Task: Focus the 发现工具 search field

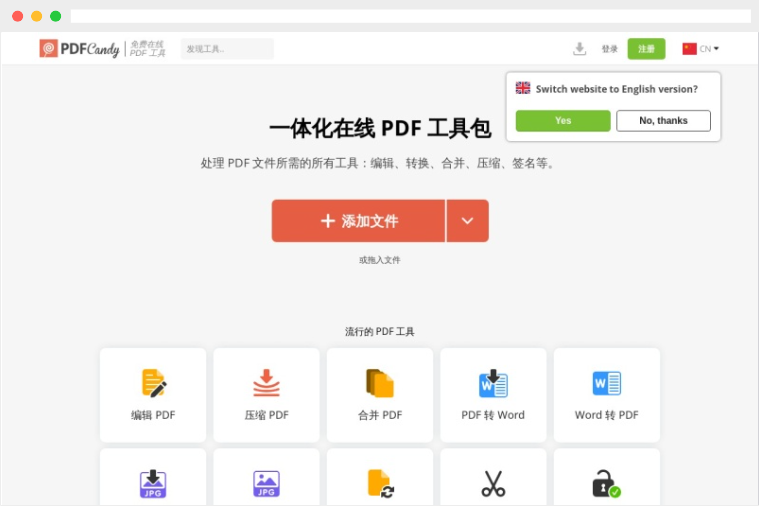Action: coord(227,49)
